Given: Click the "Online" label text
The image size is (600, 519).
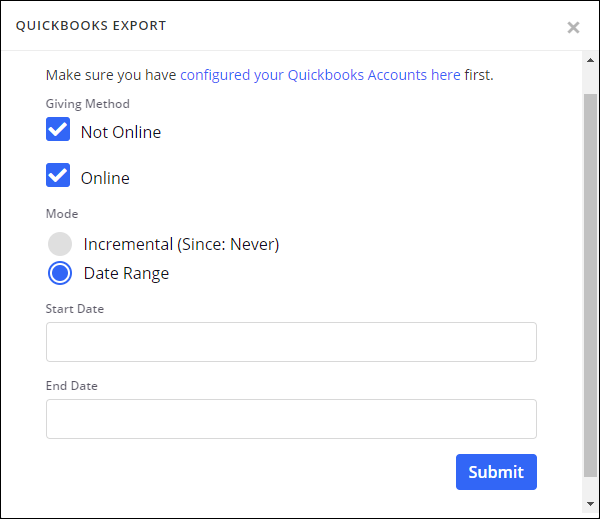Looking at the screenshot, I should coord(105,178).
